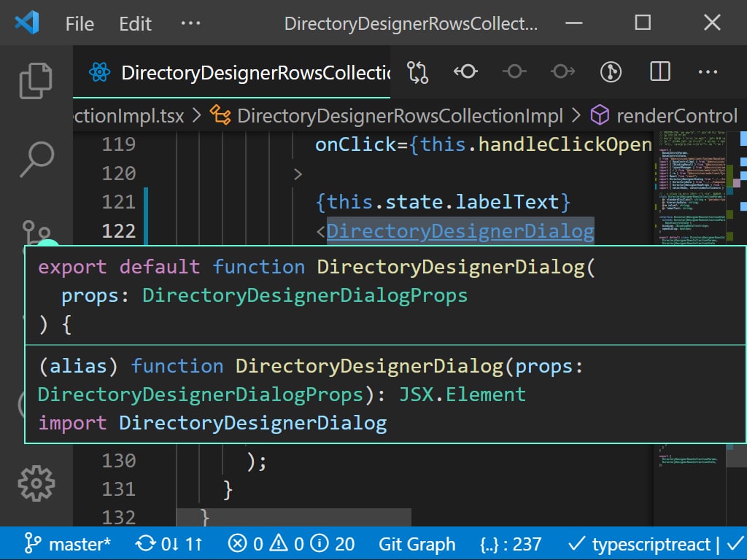Split the editor to the right

659,71
